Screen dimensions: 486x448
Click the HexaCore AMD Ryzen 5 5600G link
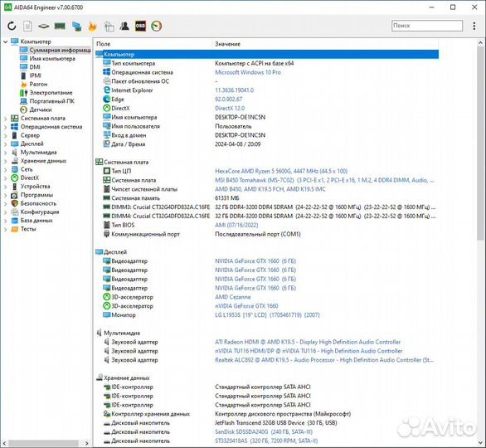(281, 171)
